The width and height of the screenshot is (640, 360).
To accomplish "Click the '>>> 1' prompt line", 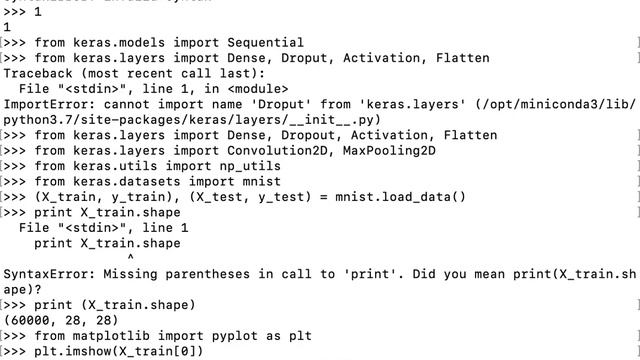I will pos(22,12).
